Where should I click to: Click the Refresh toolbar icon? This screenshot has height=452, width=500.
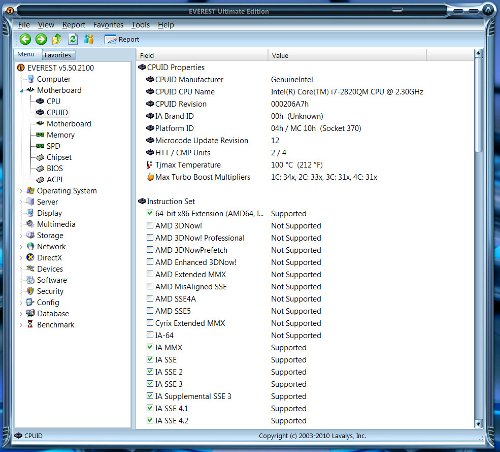point(73,39)
